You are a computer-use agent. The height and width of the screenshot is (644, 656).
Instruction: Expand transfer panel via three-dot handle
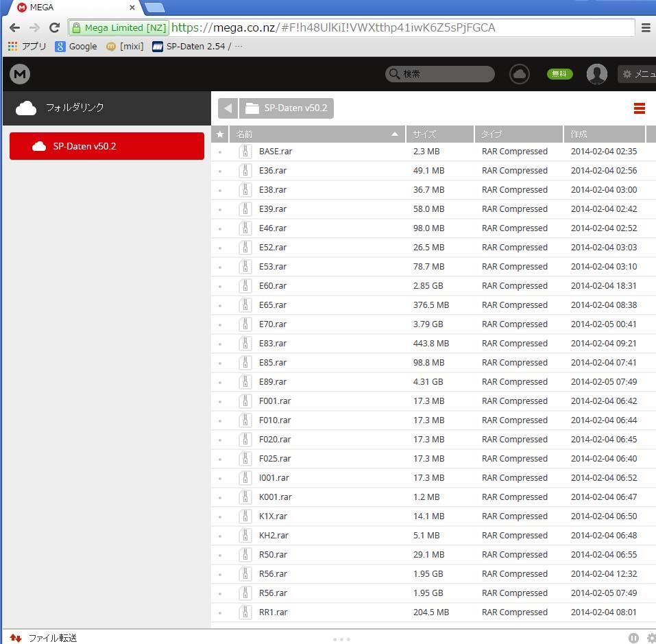tap(341, 639)
